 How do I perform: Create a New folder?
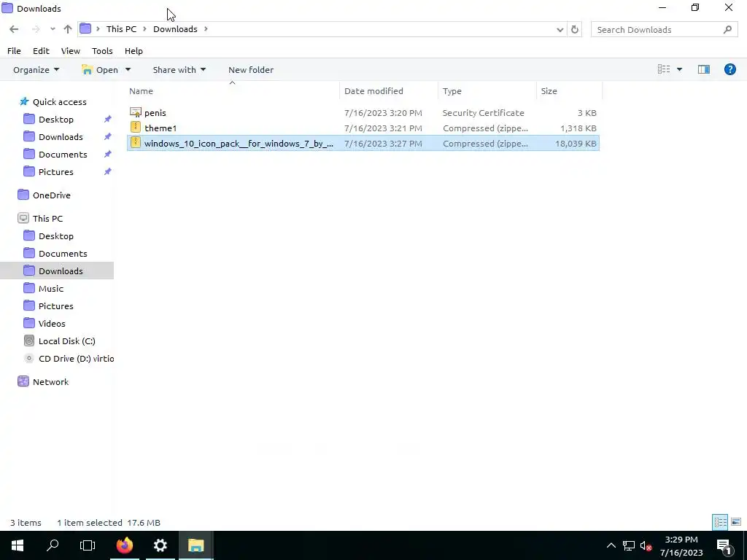tap(251, 69)
